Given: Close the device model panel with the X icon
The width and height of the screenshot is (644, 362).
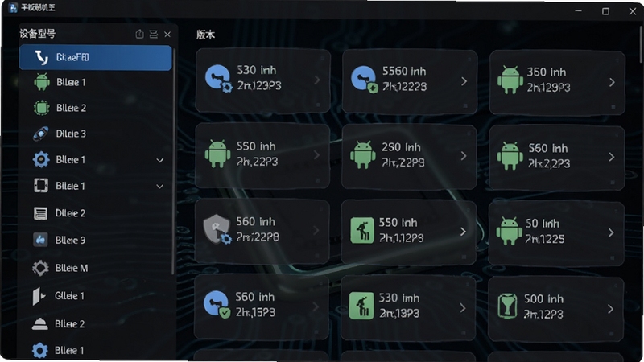Looking at the screenshot, I should point(167,34).
